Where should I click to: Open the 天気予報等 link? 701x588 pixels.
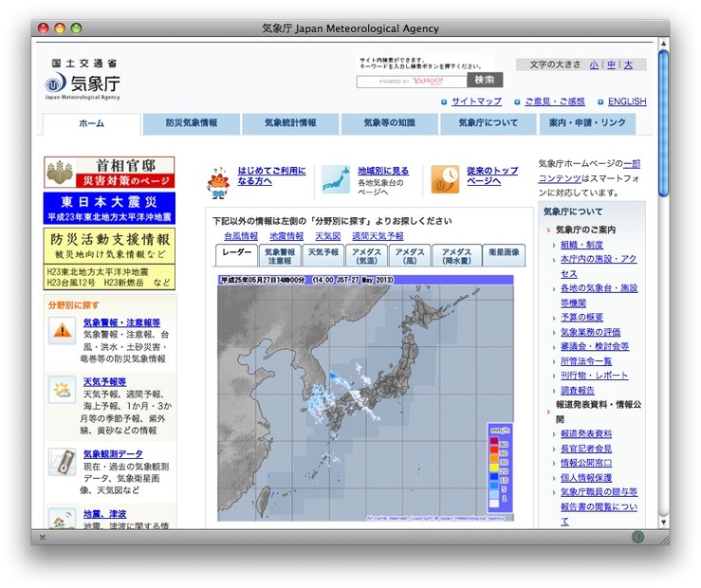click(x=104, y=382)
